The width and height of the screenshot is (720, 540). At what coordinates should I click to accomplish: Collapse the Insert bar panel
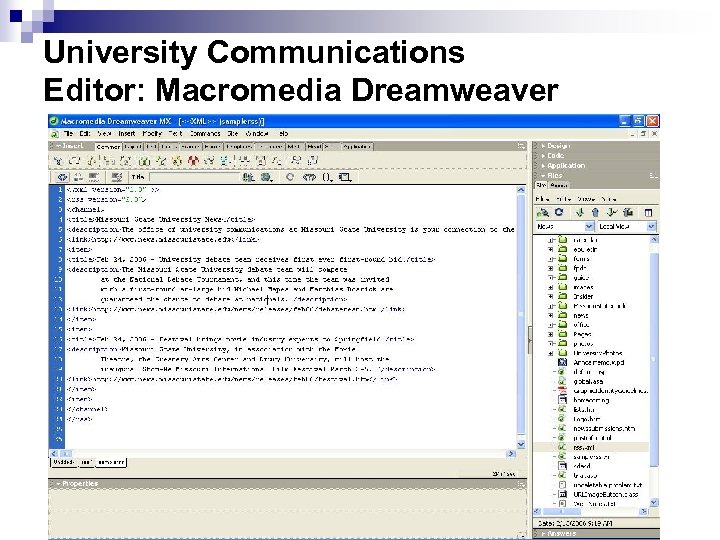[x=57, y=146]
